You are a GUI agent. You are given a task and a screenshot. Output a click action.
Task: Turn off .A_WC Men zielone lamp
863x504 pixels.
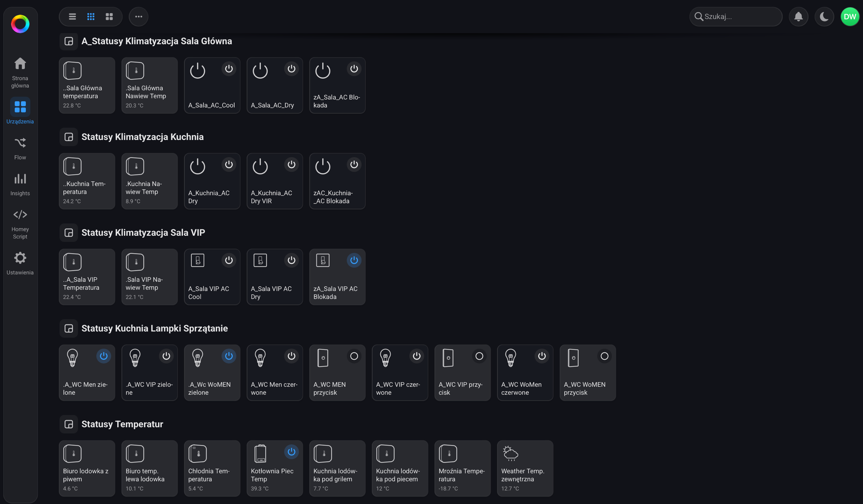coord(104,356)
